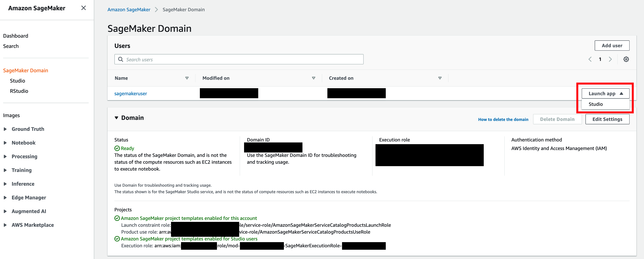
Task: Click the Ready status text
Action: pyautogui.click(x=128, y=148)
